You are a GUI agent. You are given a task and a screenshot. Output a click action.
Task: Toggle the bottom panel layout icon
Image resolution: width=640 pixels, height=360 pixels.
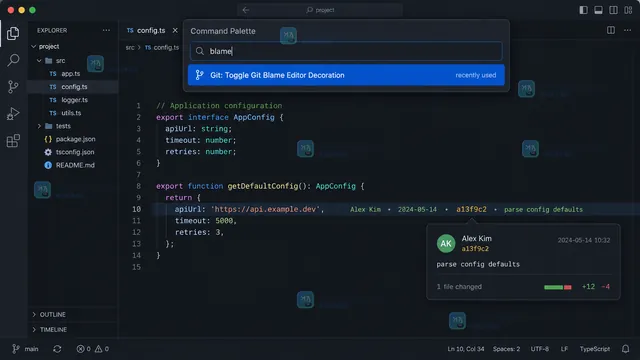coord(598,10)
